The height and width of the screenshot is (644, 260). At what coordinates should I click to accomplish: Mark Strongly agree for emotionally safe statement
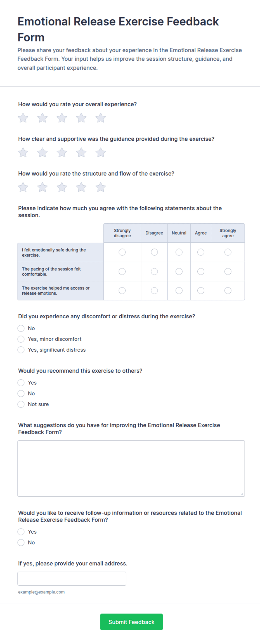click(228, 252)
